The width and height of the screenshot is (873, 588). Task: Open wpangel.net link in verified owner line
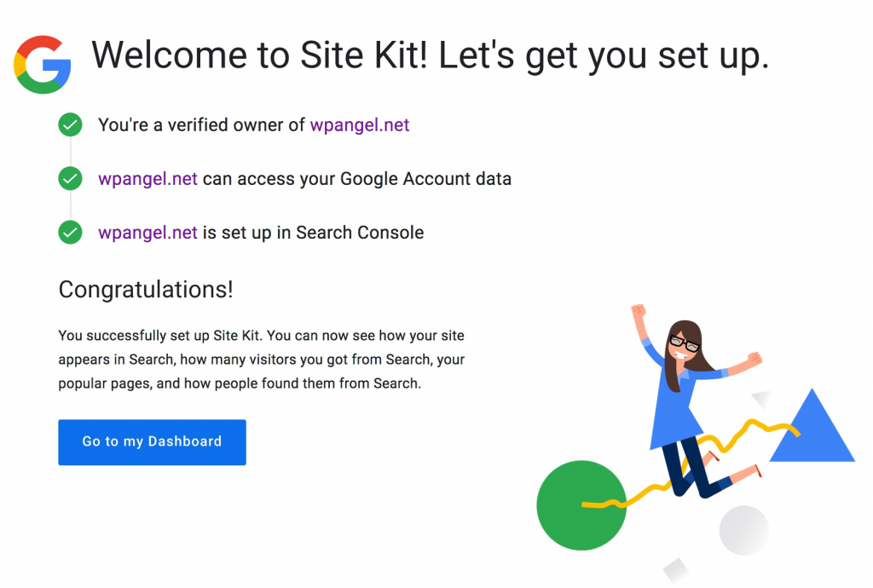(x=360, y=125)
